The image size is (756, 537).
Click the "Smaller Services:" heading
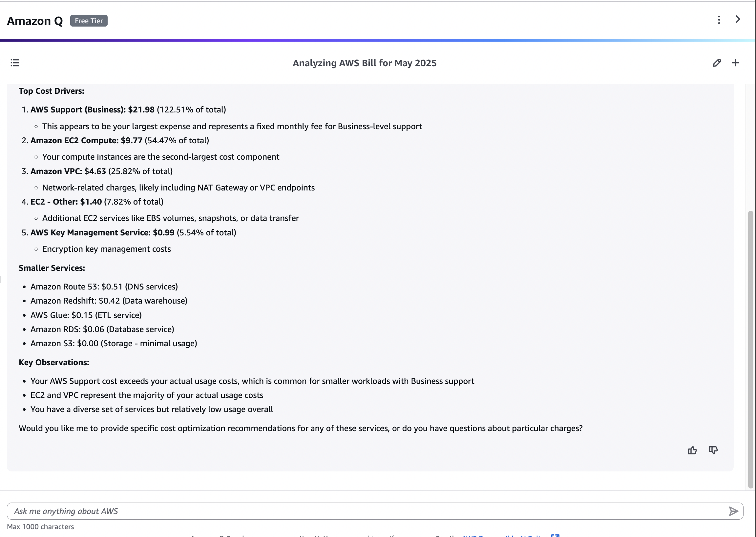[x=52, y=268]
